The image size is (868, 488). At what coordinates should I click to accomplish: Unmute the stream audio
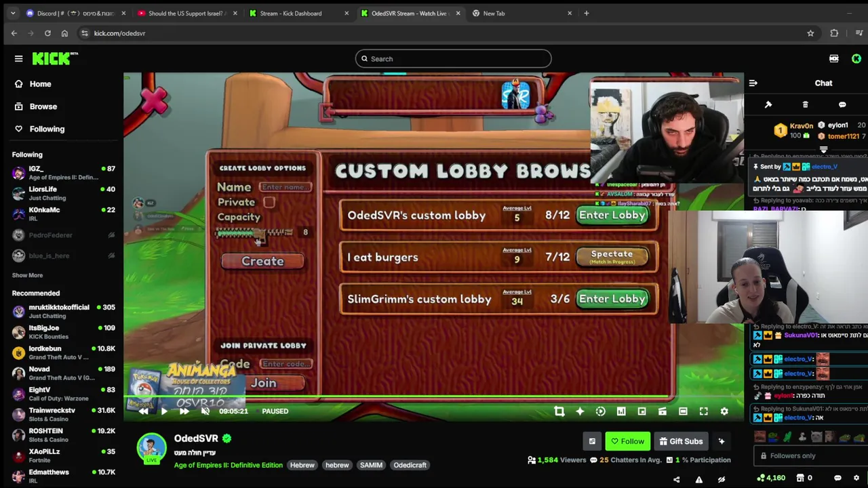pyautogui.click(x=205, y=411)
